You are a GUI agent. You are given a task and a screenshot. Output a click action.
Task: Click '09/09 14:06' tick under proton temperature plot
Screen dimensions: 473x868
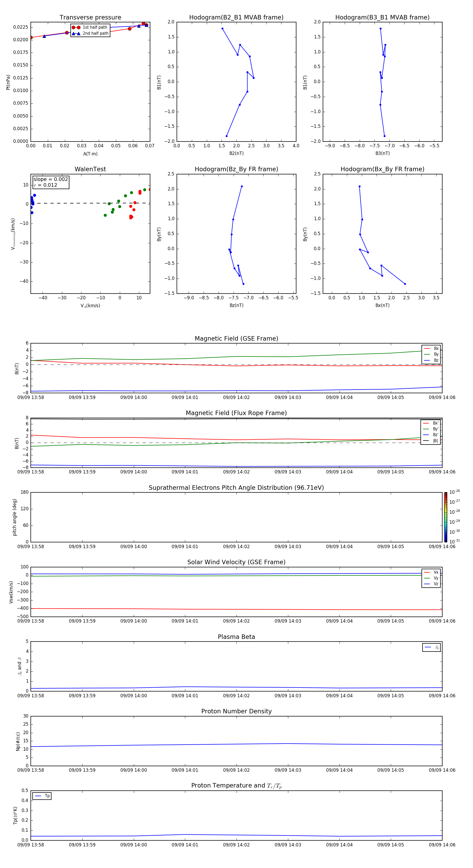coord(442,845)
